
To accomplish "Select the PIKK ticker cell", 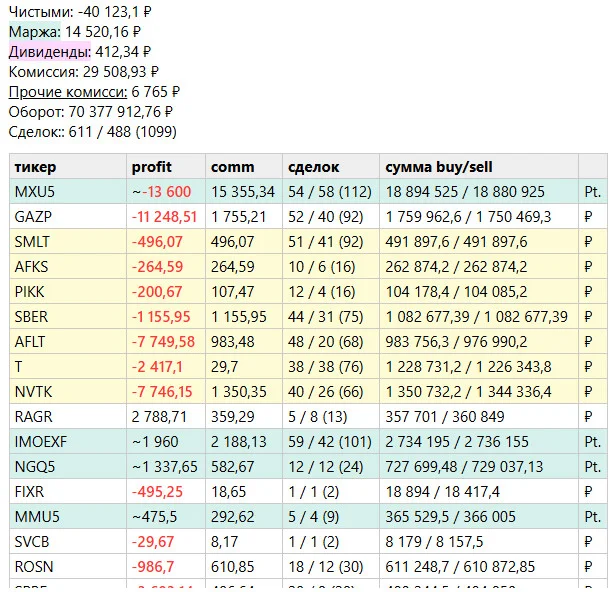I will (68, 292).
